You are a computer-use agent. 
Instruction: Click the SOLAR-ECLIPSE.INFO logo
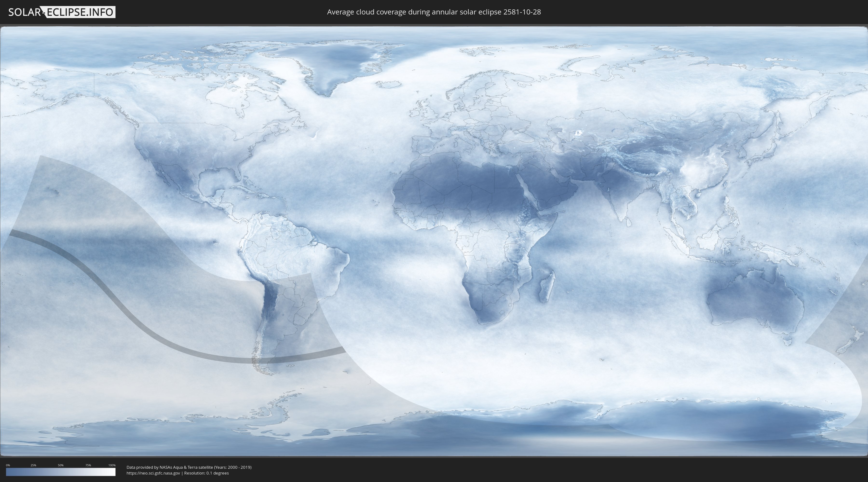62,12
